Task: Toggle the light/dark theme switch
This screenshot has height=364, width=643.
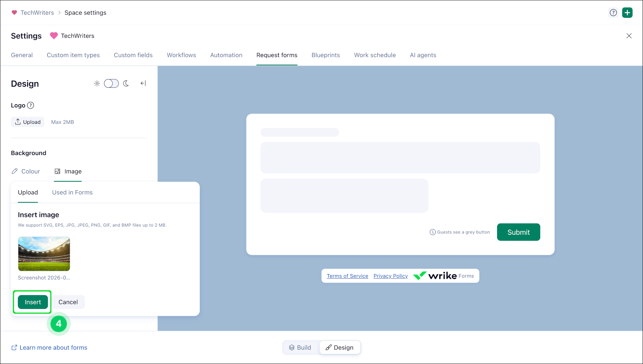Action: pyautogui.click(x=111, y=84)
